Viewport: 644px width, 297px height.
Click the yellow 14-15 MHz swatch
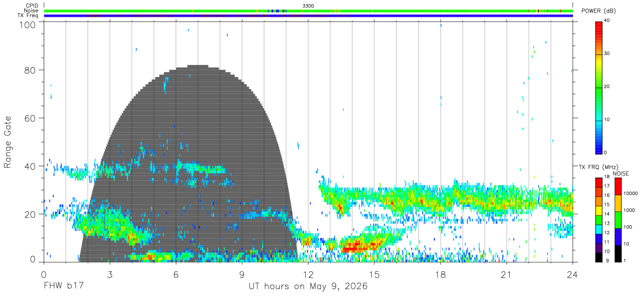click(598, 210)
